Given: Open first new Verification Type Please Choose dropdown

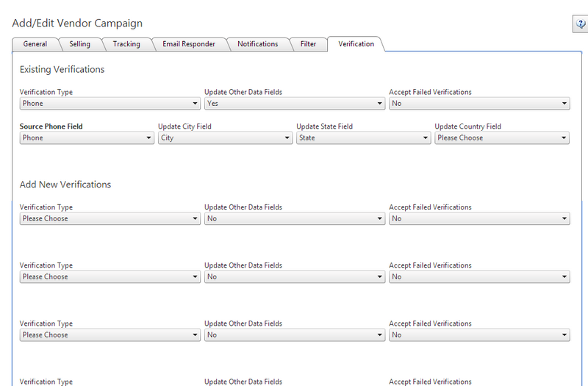Looking at the screenshot, I should tap(110, 218).
